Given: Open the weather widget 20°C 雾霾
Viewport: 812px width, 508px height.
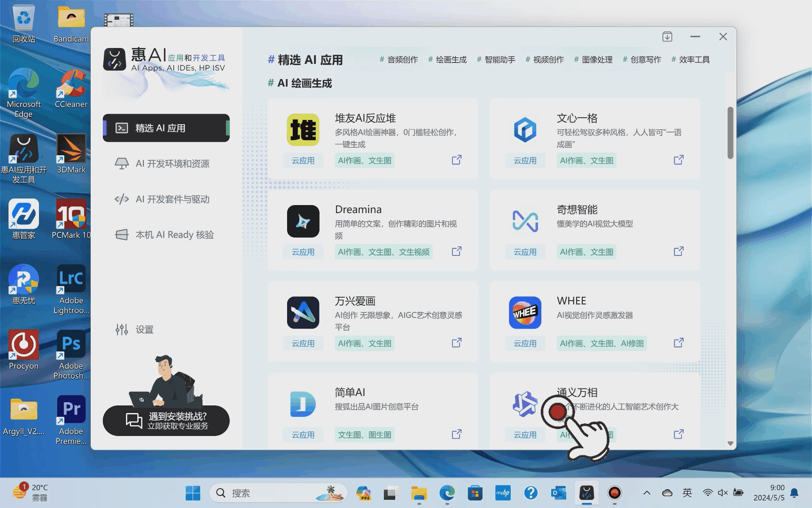Looking at the screenshot, I should pyautogui.click(x=31, y=492).
